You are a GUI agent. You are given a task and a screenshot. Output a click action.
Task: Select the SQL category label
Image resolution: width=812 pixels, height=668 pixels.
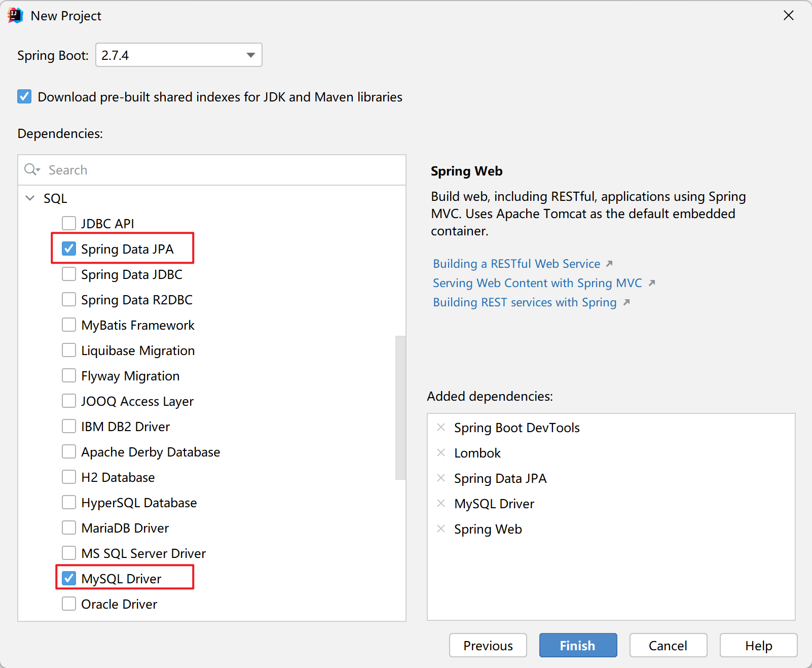(55, 198)
